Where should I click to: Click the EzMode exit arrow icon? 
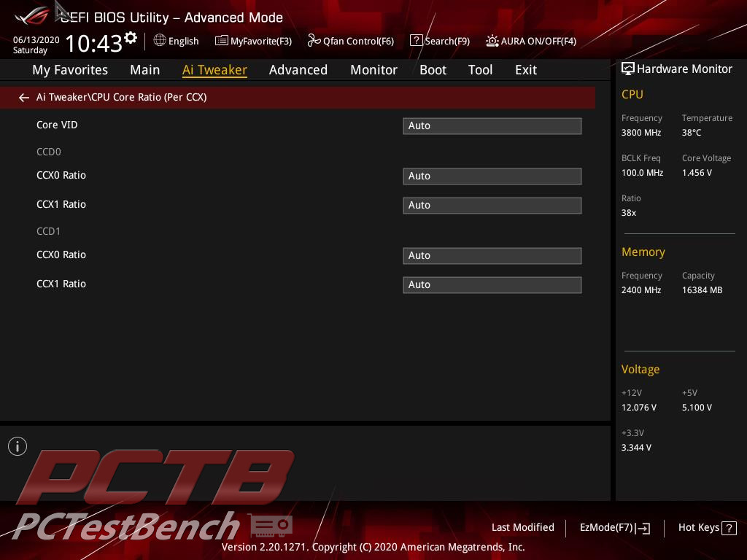pos(643,528)
